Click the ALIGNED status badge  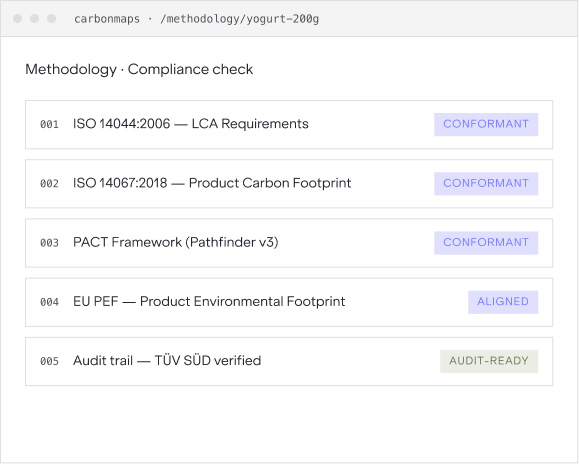(x=503, y=302)
